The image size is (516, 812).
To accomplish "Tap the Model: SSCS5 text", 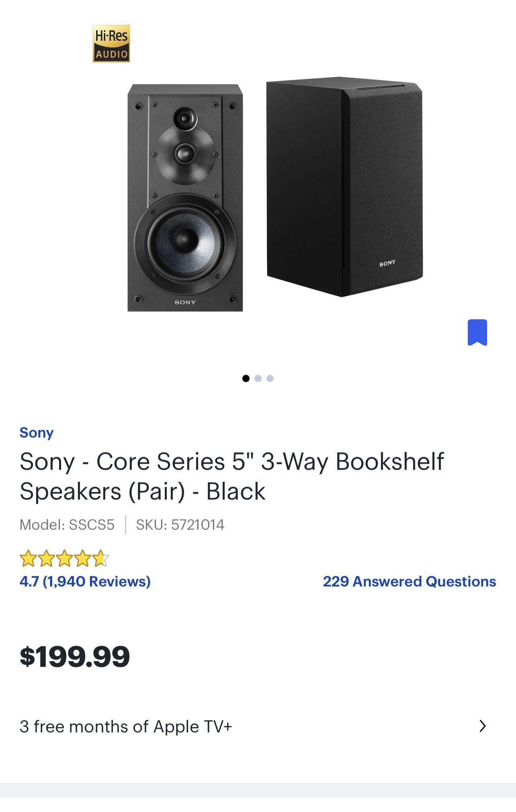I will click(67, 525).
